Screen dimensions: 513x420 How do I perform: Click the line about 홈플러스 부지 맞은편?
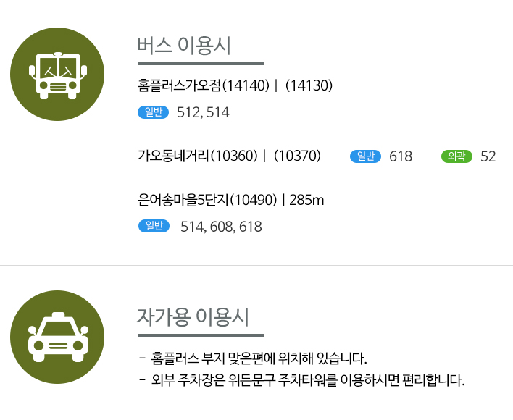253,358
